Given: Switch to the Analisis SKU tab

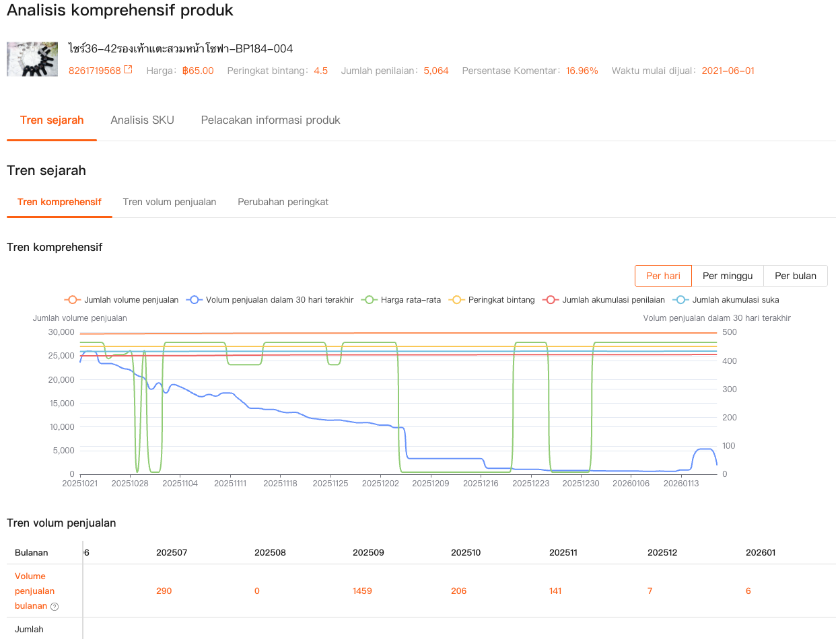Looking at the screenshot, I should [x=142, y=120].
